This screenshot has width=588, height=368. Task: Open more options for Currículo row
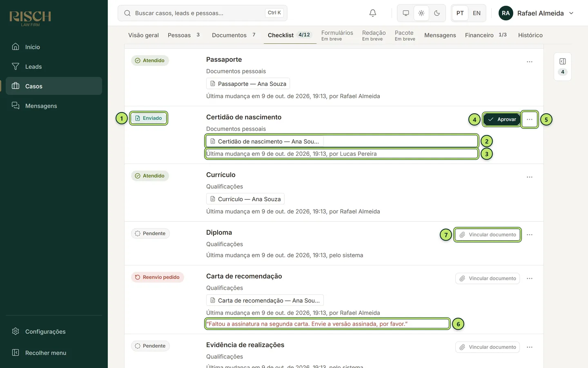click(x=530, y=177)
